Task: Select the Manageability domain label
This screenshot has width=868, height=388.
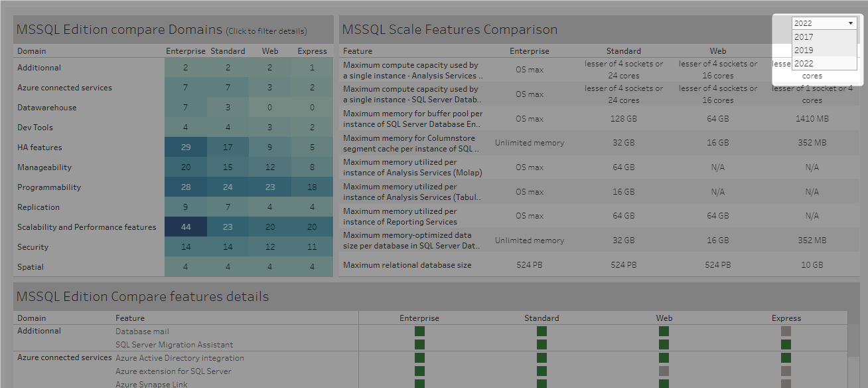Action: [44, 167]
